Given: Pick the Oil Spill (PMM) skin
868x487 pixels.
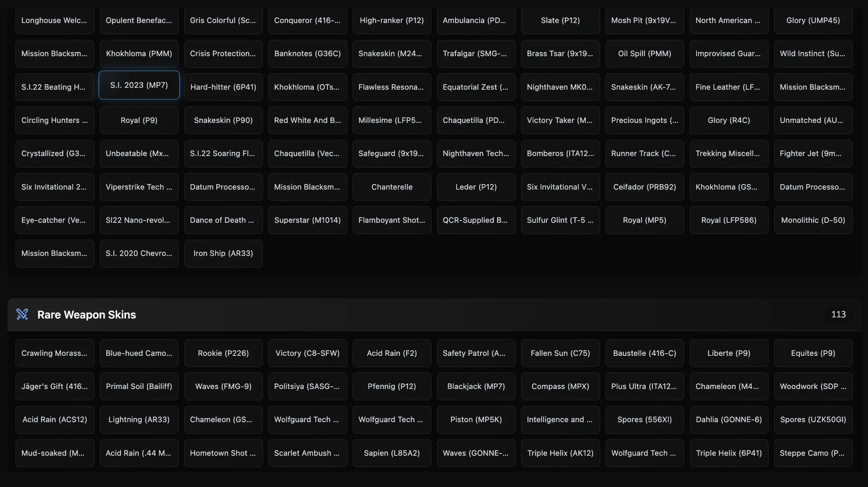Looking at the screenshot, I should coord(644,54).
